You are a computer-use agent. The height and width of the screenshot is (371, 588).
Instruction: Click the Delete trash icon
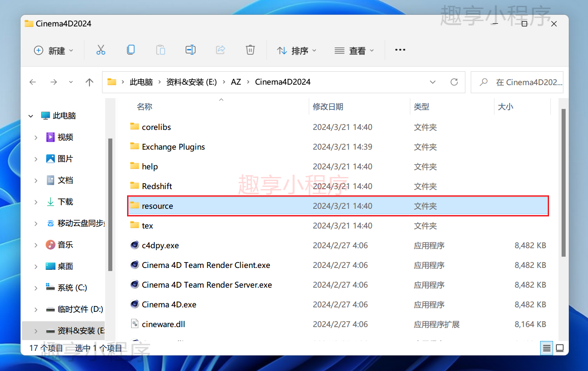(251, 50)
